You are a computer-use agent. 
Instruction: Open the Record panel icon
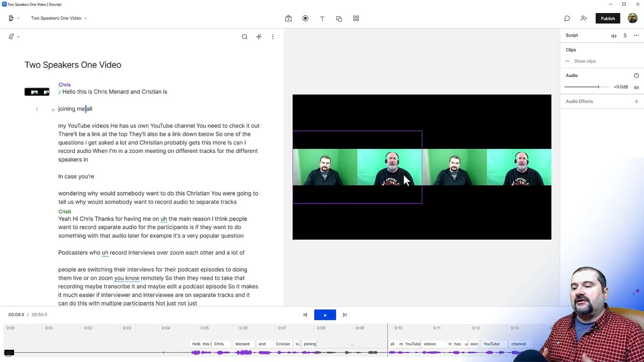click(x=305, y=19)
